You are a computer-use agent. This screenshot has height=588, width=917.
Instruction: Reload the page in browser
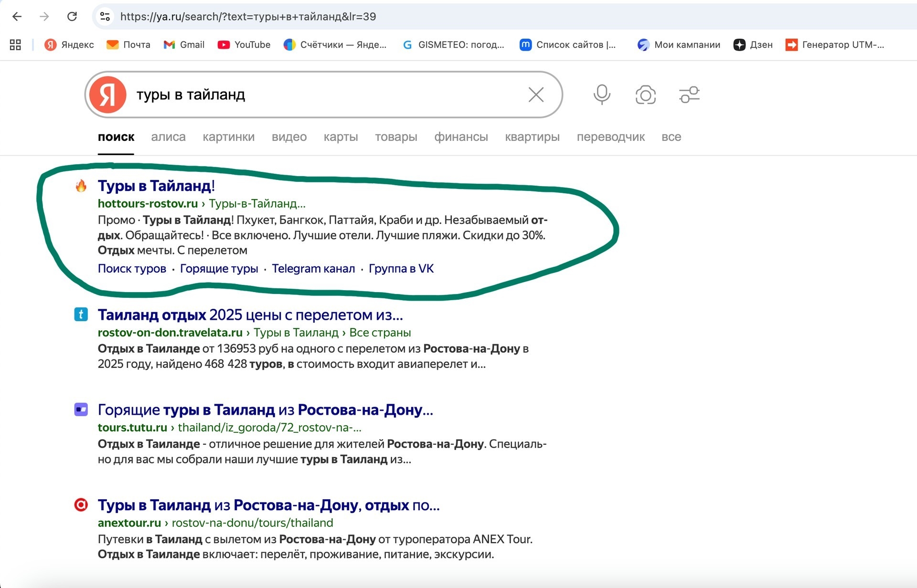[72, 17]
